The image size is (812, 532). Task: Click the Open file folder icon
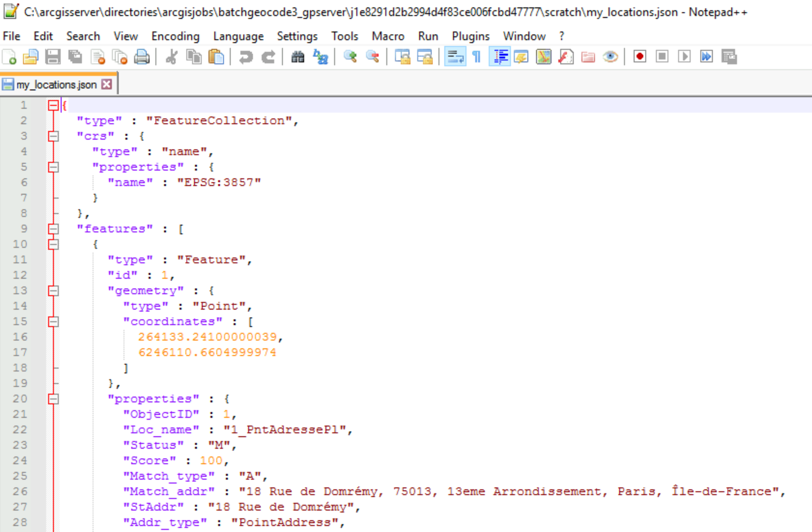31,57
